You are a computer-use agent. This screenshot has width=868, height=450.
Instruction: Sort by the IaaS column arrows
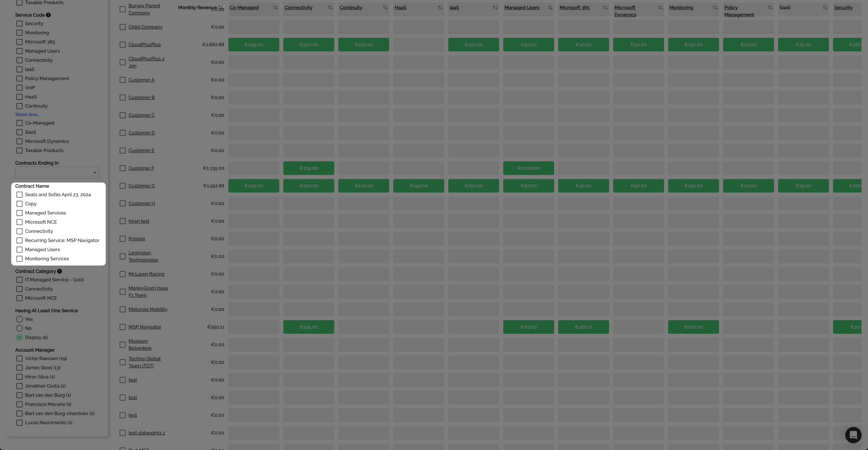tap(495, 7)
